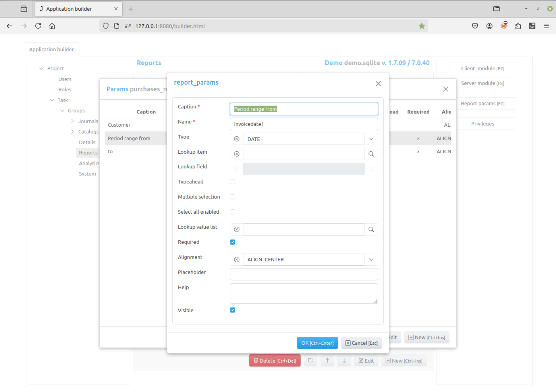
Task: Collapse the Project tree node
Action: click(x=41, y=69)
